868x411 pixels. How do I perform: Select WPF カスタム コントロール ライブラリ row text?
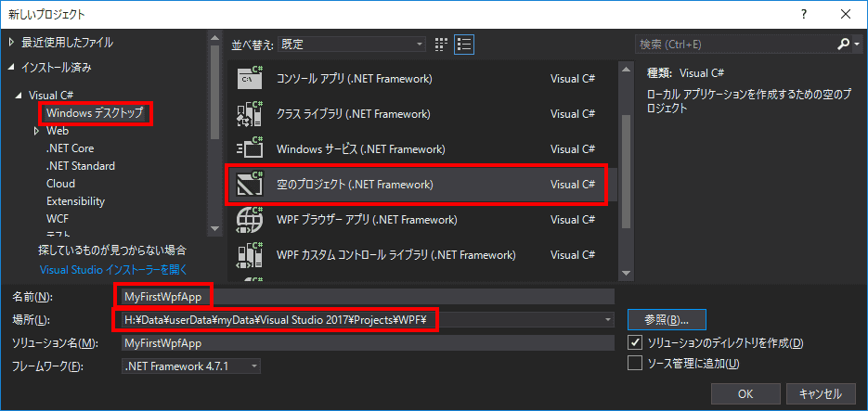(x=395, y=255)
